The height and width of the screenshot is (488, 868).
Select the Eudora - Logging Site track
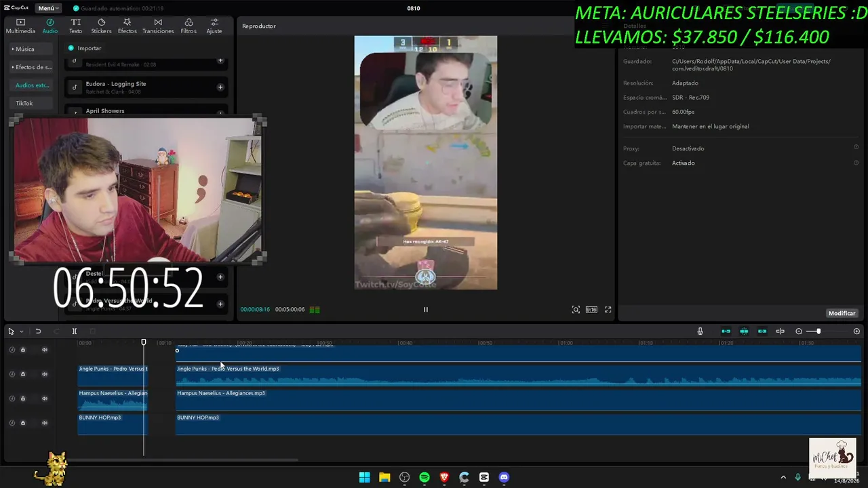(x=146, y=87)
